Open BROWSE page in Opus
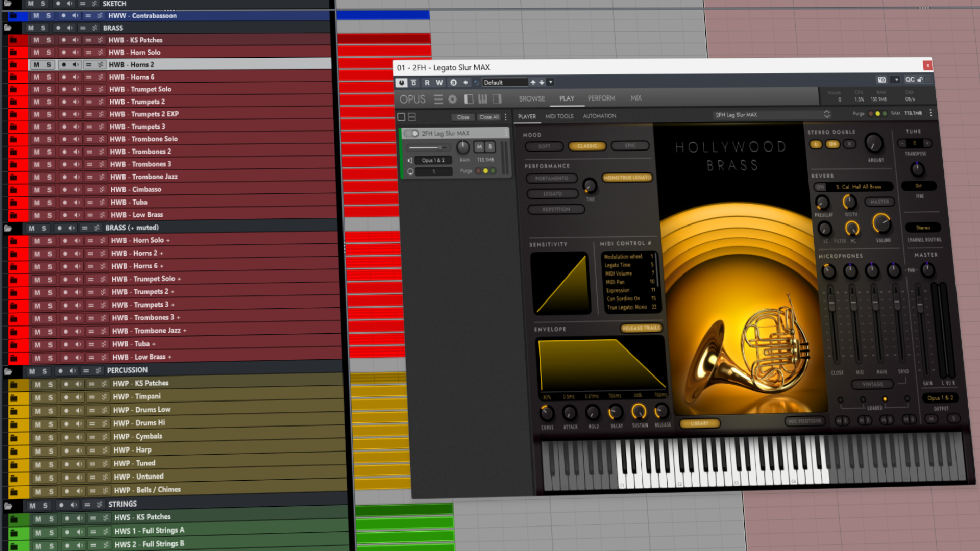This screenshot has width=980, height=551. click(x=532, y=98)
